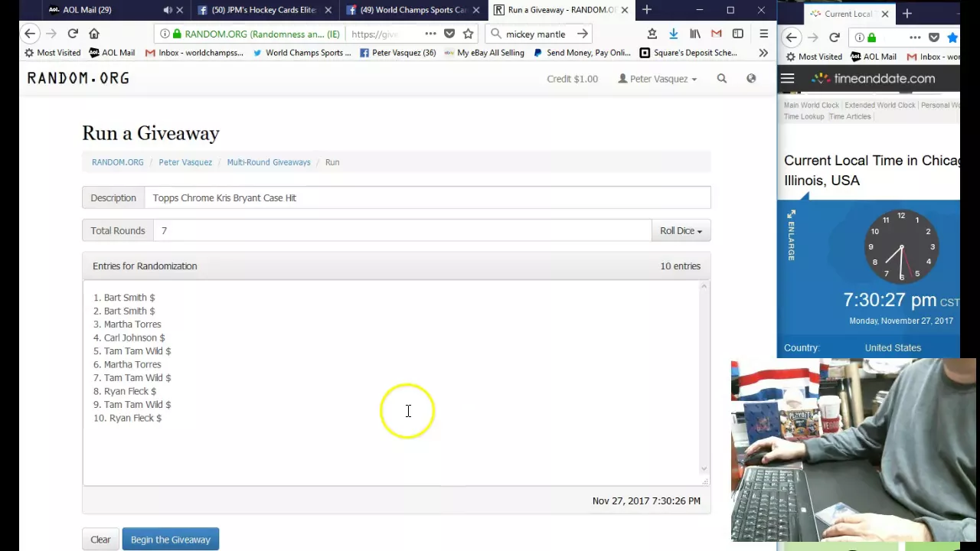
Task: Open home page in main browser
Action: tap(94, 34)
